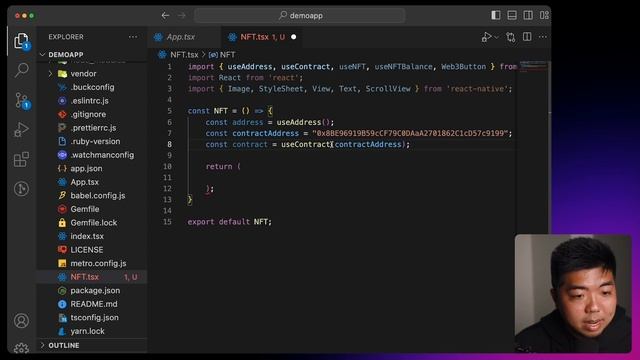Click the Go Forward arrow in title bar

point(182,16)
